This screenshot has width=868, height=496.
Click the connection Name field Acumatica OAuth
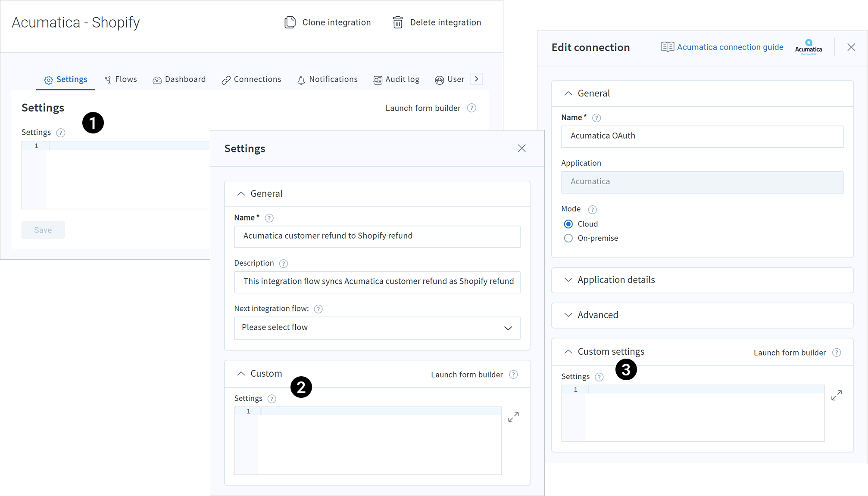[x=702, y=136]
